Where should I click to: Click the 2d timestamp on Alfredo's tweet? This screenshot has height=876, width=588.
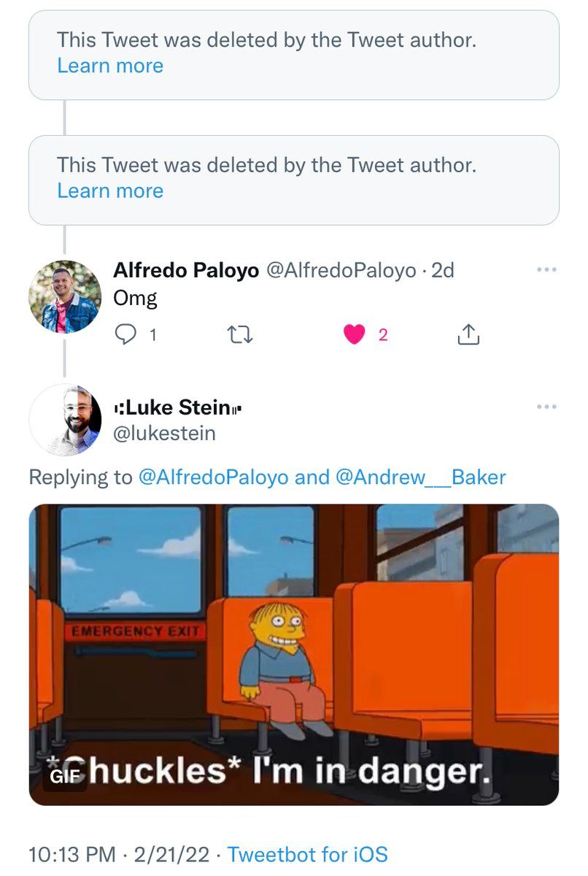(x=443, y=270)
